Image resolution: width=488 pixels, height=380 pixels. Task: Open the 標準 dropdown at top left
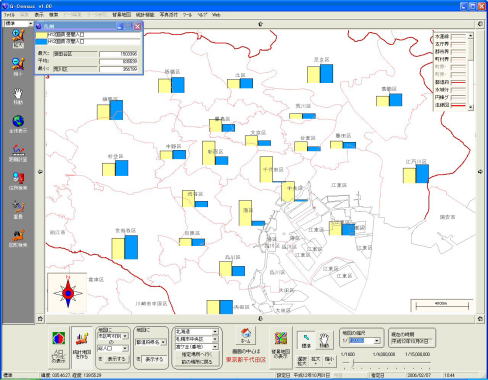coord(19,23)
